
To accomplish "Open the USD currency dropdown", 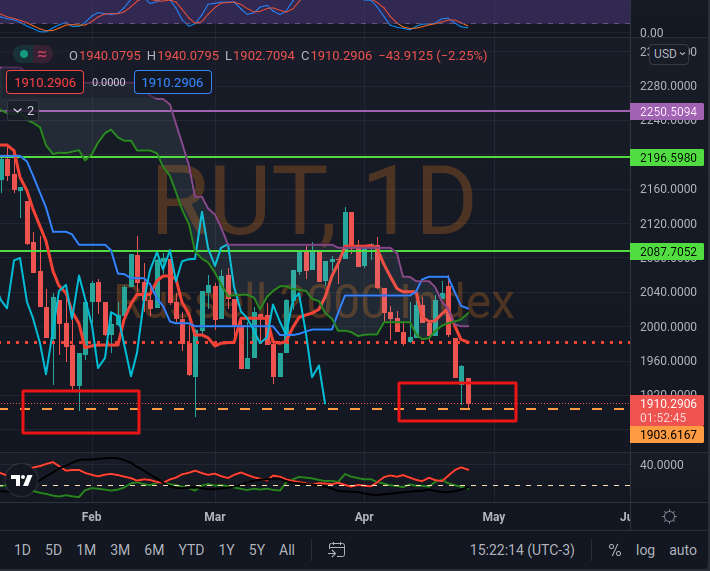I will (x=669, y=54).
